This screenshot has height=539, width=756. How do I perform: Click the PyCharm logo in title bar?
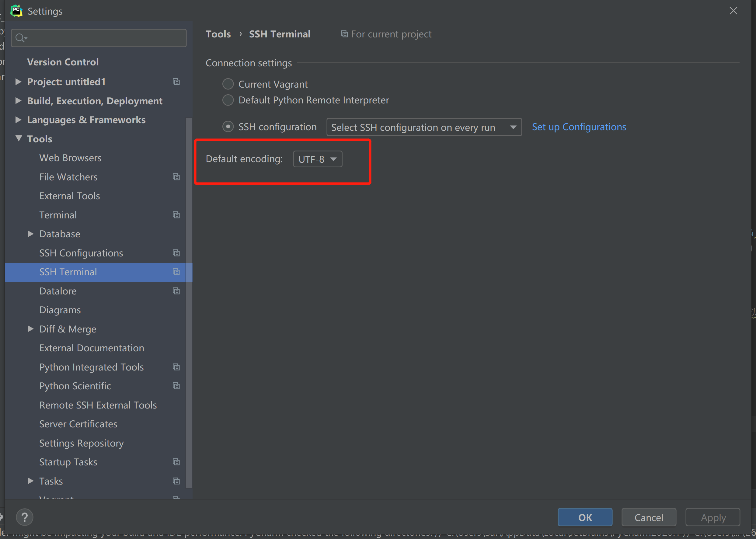pyautogui.click(x=16, y=11)
